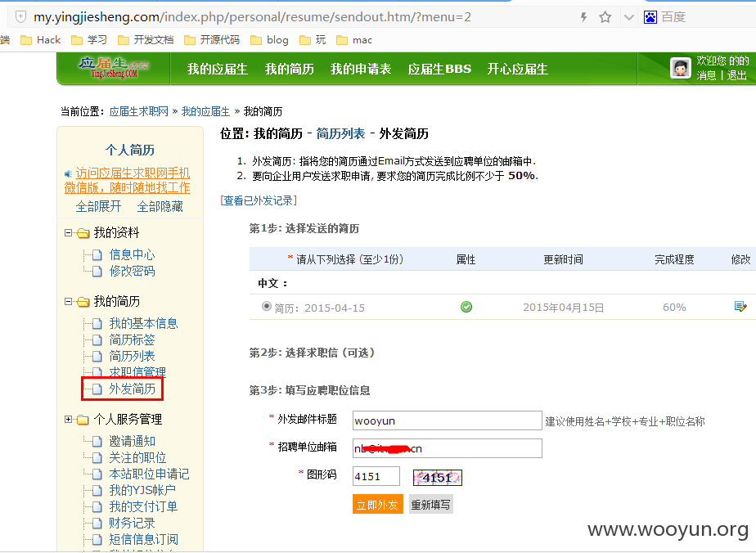This screenshot has height=553, width=756.
Task: Open 我的简历 in the green navigation bar
Action: coord(290,69)
